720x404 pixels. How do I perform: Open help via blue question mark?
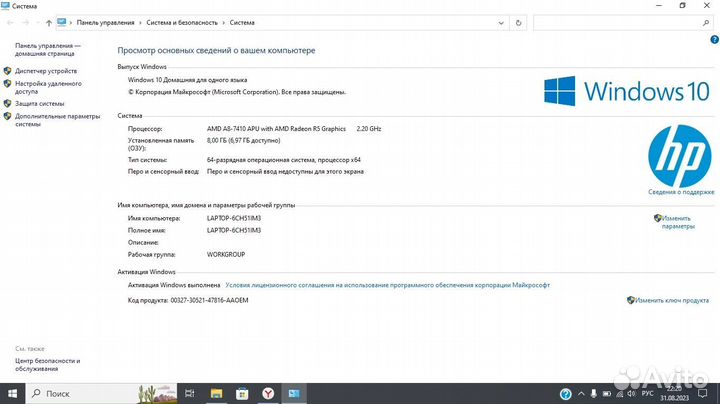coord(714,40)
